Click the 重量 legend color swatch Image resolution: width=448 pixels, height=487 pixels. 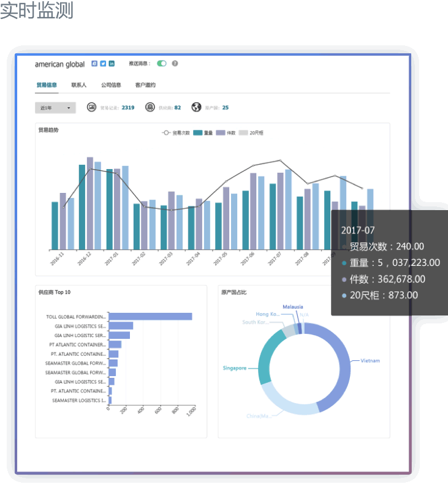[x=198, y=133]
